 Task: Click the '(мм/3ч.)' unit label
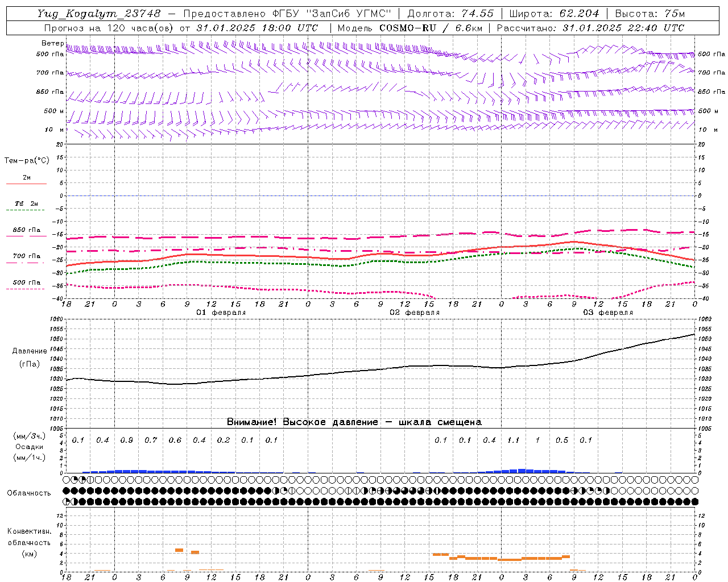[x=30, y=436]
